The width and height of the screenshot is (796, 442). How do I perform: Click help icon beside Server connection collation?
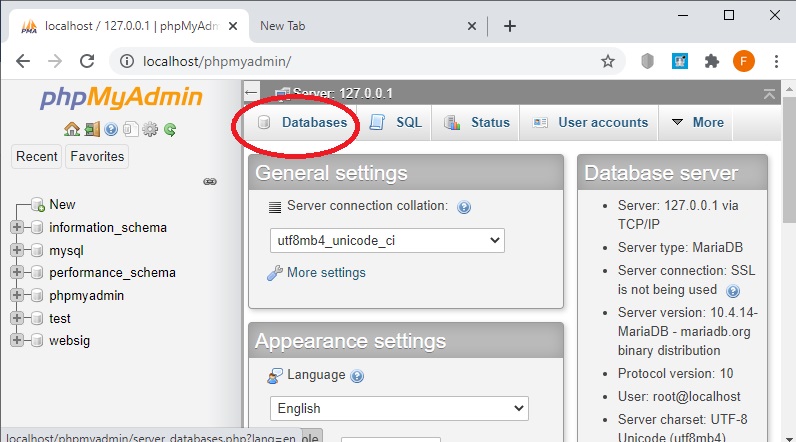pyautogui.click(x=463, y=207)
